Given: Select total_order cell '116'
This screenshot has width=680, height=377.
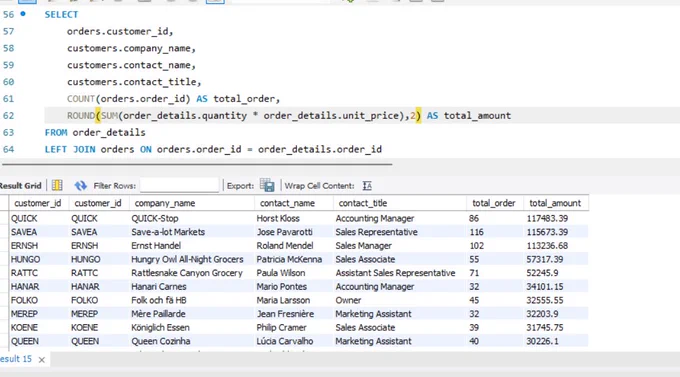Looking at the screenshot, I should point(476,232).
